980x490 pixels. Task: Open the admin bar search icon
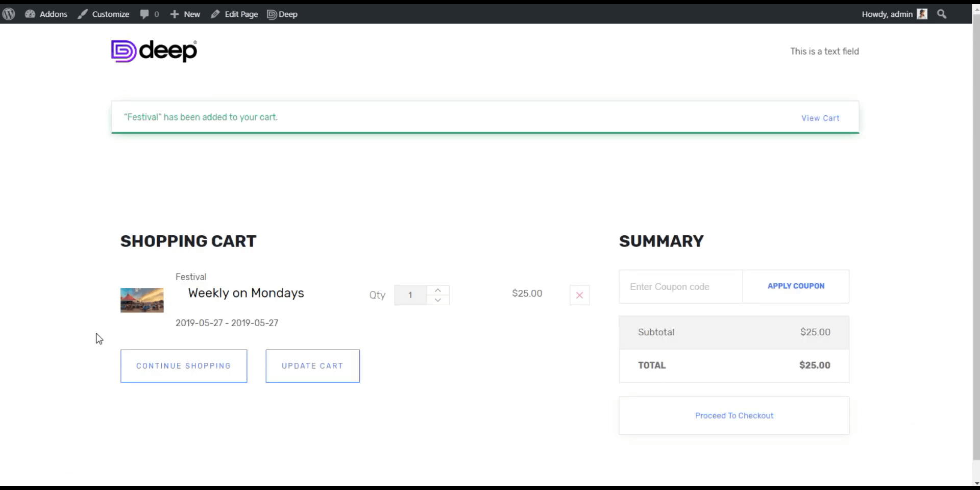[x=942, y=14]
